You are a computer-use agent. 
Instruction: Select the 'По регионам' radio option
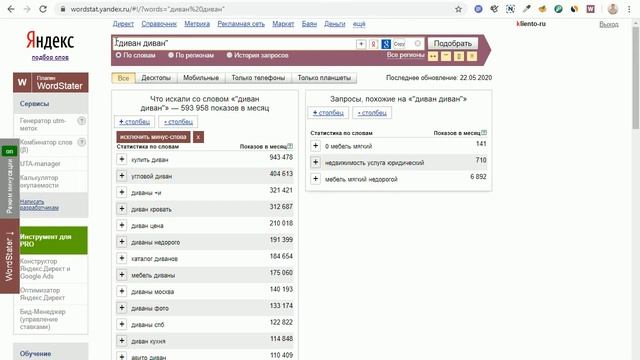tap(171, 55)
